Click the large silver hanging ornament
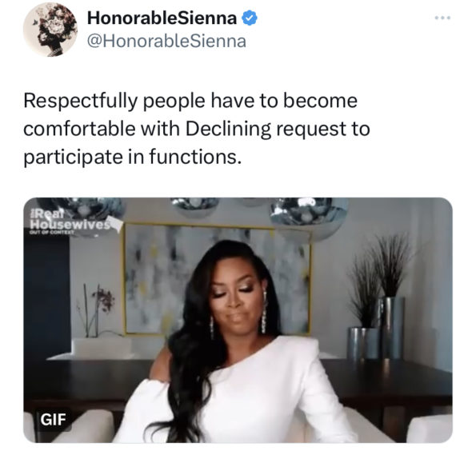Screen dimensions: 476x471 pos(306,215)
